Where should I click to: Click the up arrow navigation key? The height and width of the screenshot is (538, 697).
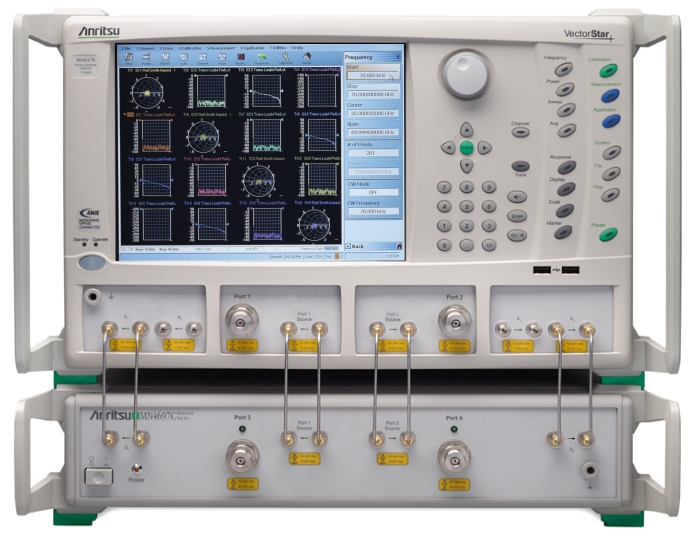(466, 129)
